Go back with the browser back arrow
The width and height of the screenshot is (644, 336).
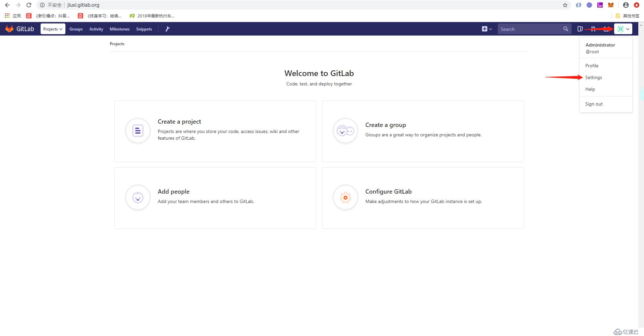[x=7, y=5]
